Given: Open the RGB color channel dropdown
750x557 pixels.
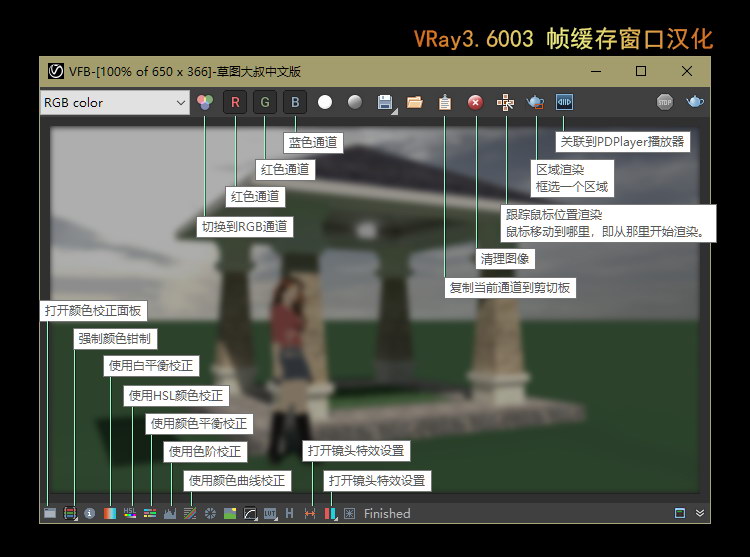Looking at the screenshot, I should coord(115,102).
